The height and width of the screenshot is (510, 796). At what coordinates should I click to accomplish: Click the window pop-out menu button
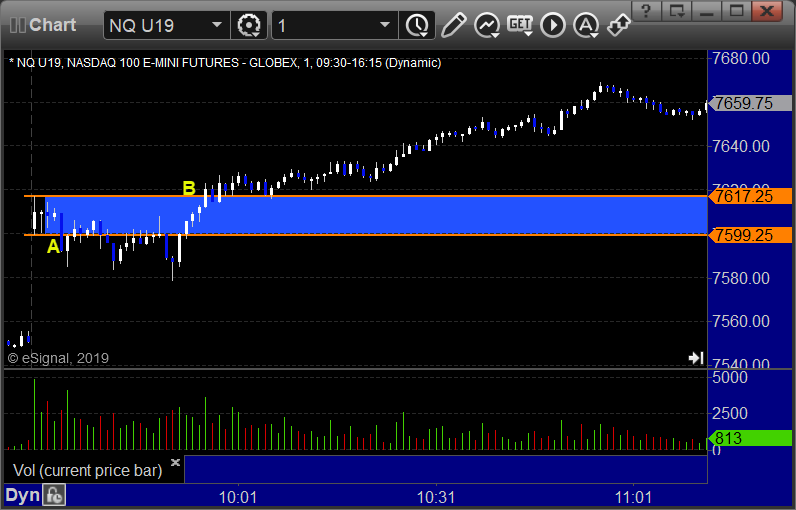677,11
